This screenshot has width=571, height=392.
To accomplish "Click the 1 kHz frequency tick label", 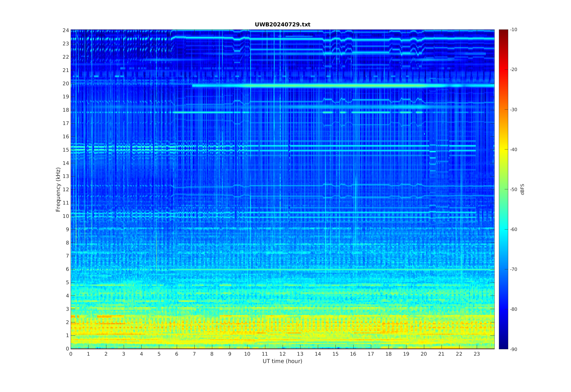I will pyautogui.click(x=67, y=335).
